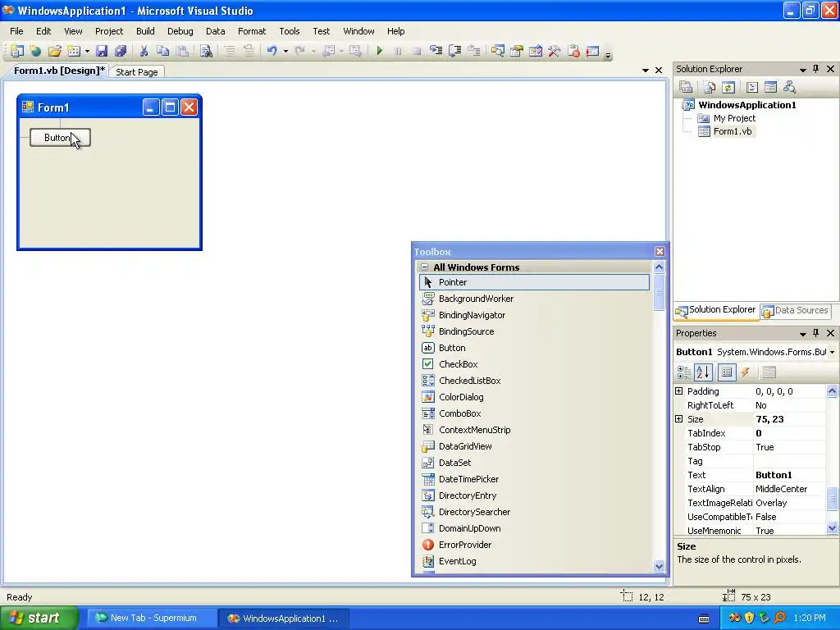Click the Step Into debug icon
This screenshot has height=630, width=840.
tap(436, 51)
